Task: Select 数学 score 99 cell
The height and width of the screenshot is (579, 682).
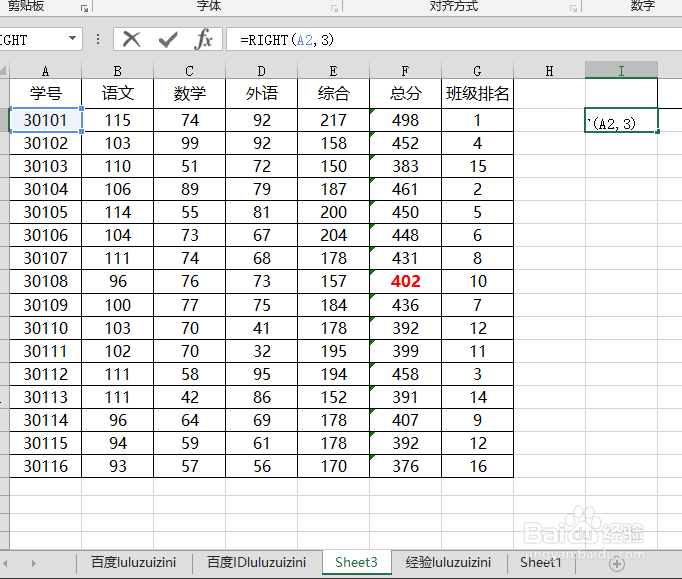Action: (x=189, y=143)
